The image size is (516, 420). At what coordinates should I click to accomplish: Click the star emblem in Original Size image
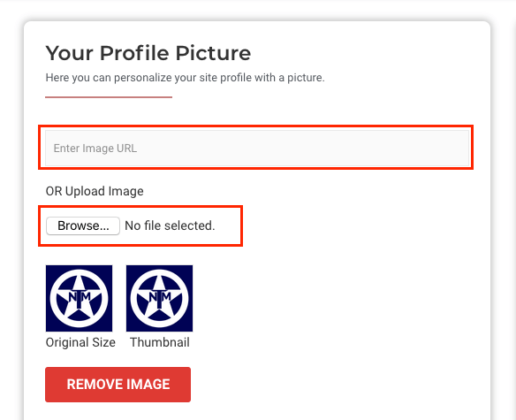tap(79, 299)
